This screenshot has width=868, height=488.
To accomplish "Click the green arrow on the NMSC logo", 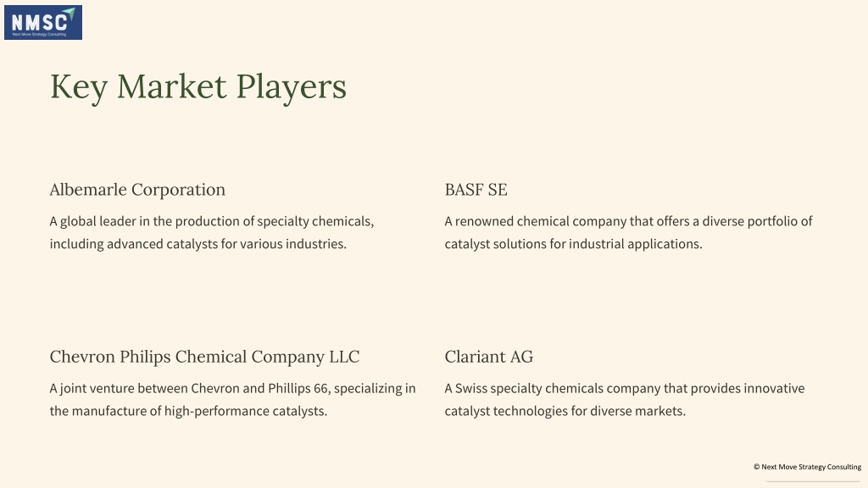I will point(70,14).
